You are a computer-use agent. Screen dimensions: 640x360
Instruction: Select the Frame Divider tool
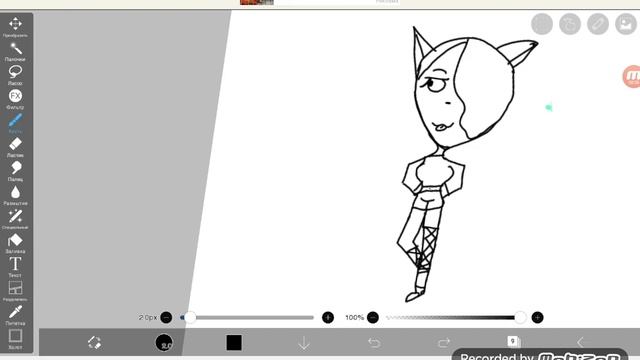[16, 291]
